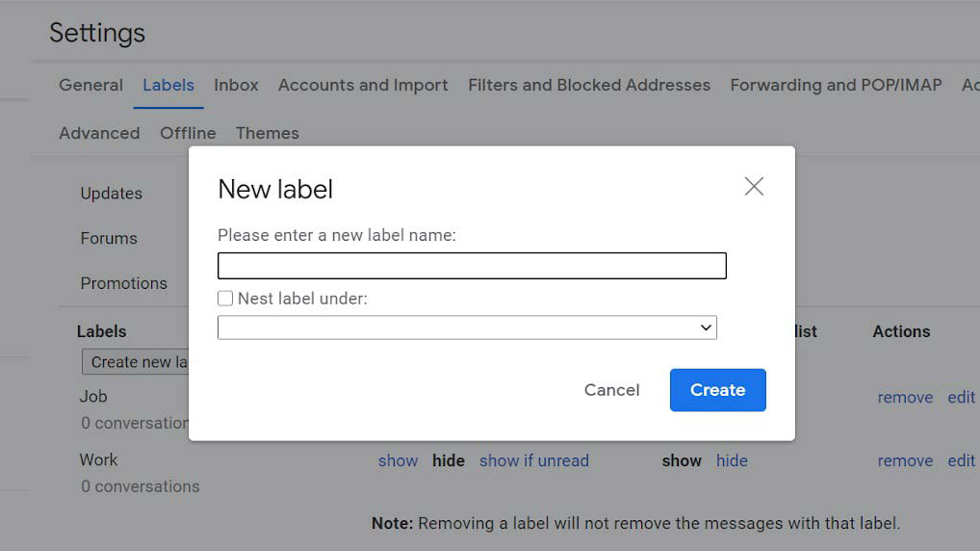Click the Actions column header
This screenshot has height=551, width=980.
point(901,331)
